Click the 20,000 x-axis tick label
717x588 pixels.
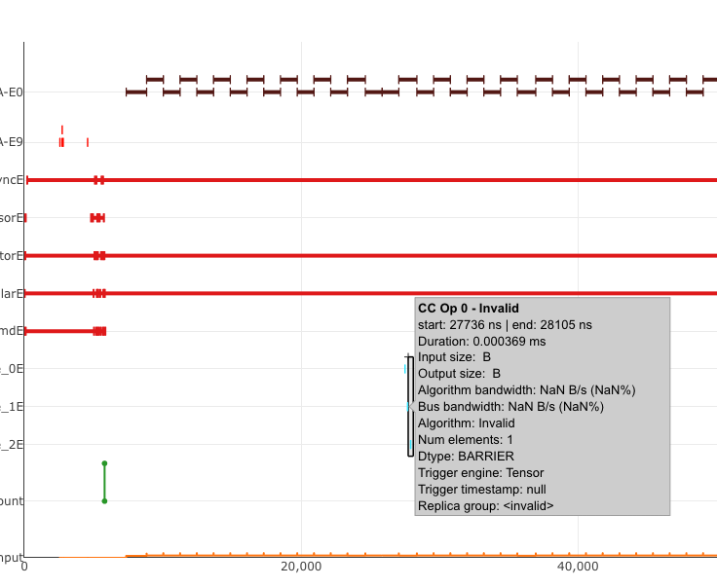pos(301,567)
